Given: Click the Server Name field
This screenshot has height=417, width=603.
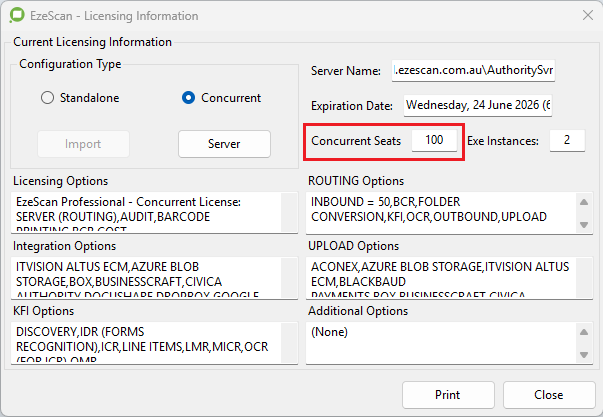Looking at the screenshot, I should click(473, 70).
